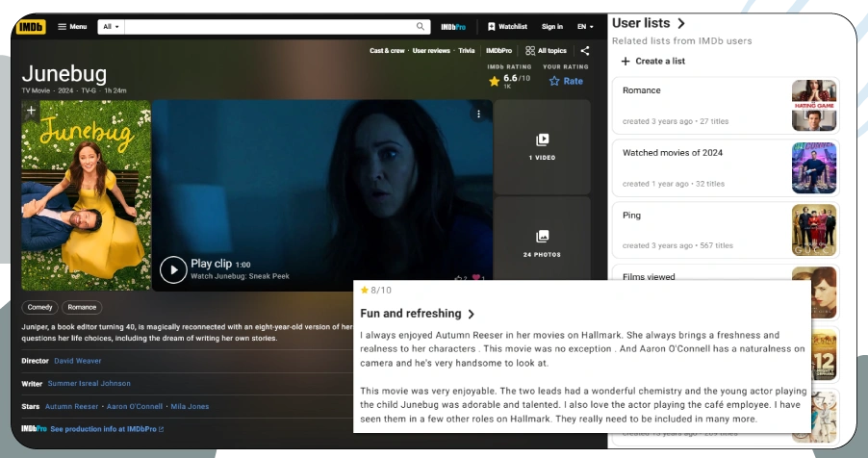Select the Romance genre chip

click(x=82, y=307)
